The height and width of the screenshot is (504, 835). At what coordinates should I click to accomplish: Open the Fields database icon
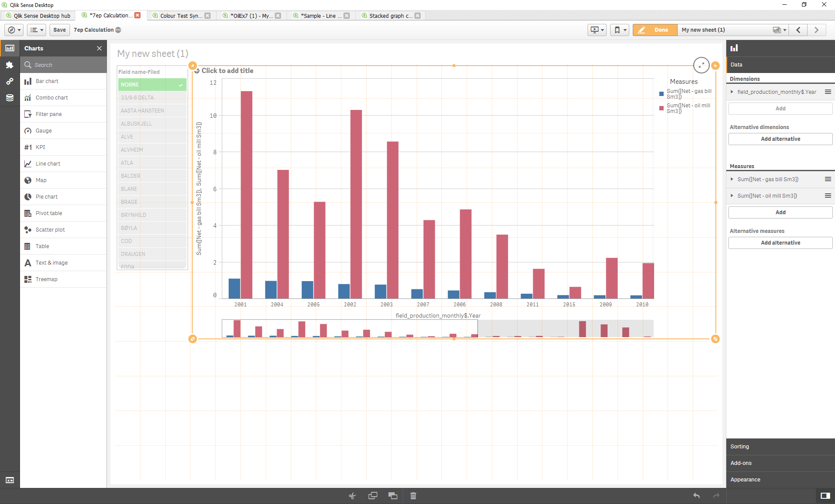[10, 98]
